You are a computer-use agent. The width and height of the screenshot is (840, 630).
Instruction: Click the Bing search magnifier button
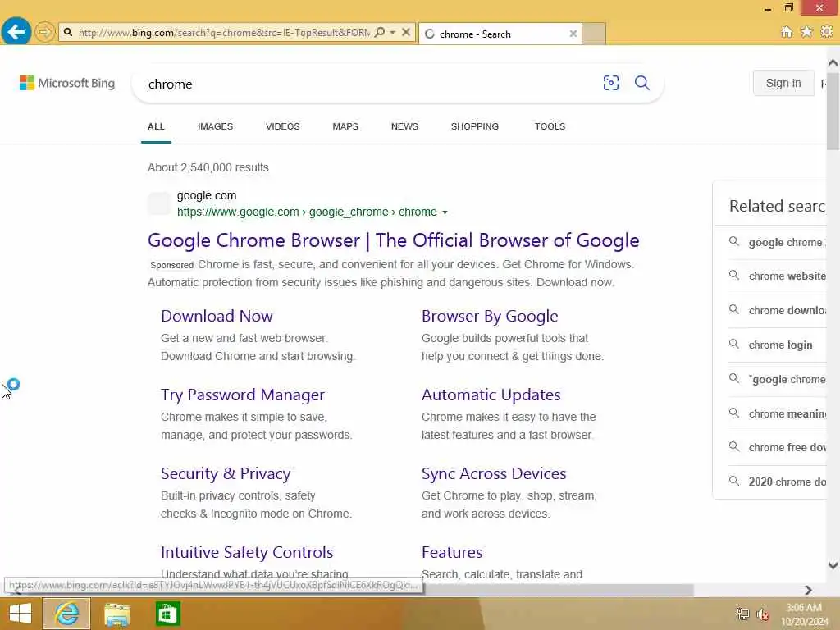[x=641, y=83]
